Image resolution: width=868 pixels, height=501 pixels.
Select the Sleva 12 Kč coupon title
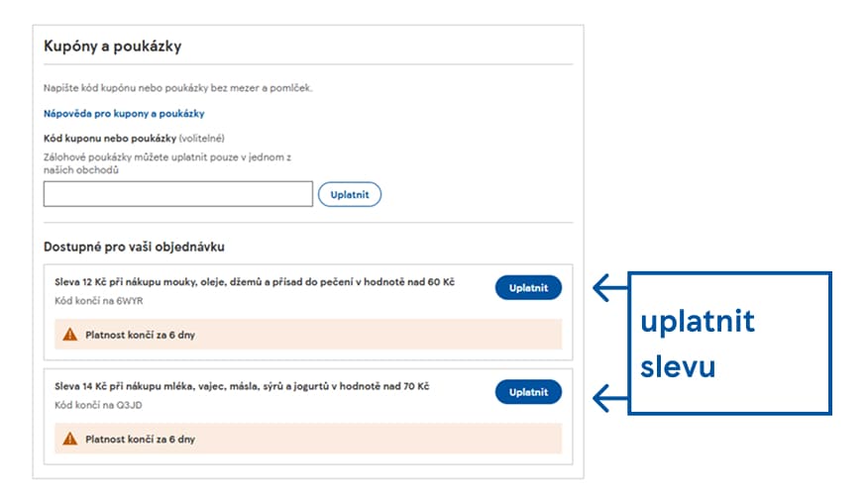255,282
